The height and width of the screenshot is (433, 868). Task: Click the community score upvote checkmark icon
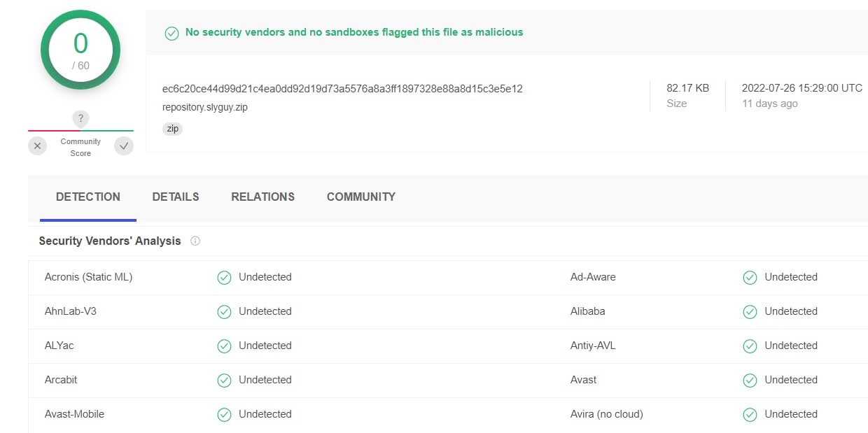tap(124, 146)
